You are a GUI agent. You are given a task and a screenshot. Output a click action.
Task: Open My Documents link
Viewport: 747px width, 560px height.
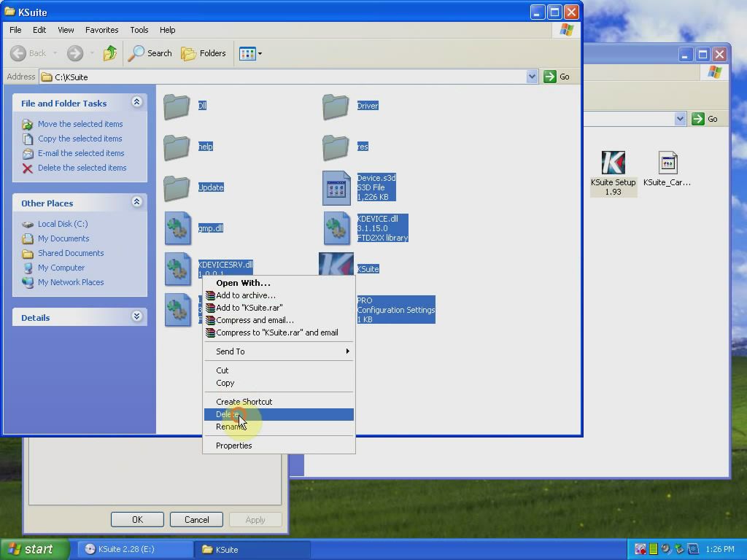click(63, 238)
